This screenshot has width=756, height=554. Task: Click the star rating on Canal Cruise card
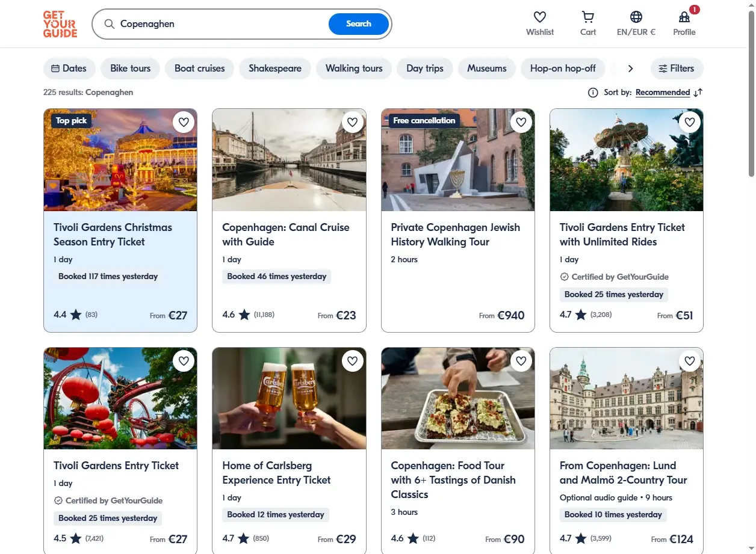(x=244, y=315)
